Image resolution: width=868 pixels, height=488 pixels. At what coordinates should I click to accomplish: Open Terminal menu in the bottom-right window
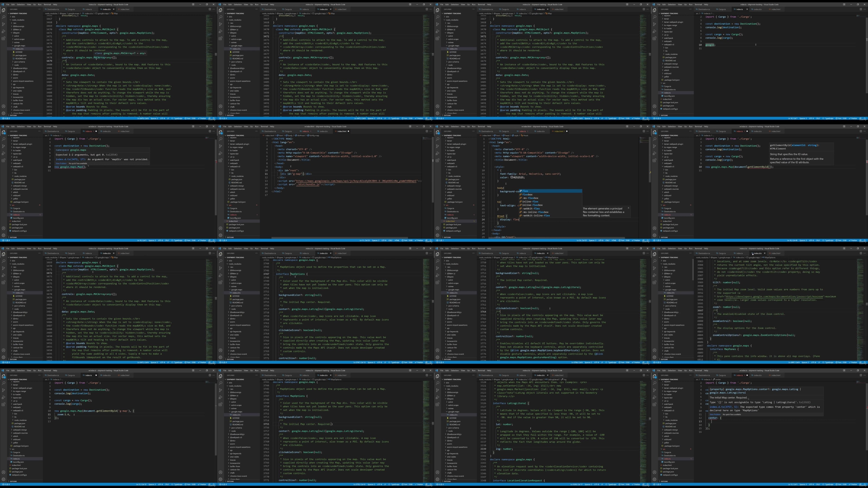point(698,370)
